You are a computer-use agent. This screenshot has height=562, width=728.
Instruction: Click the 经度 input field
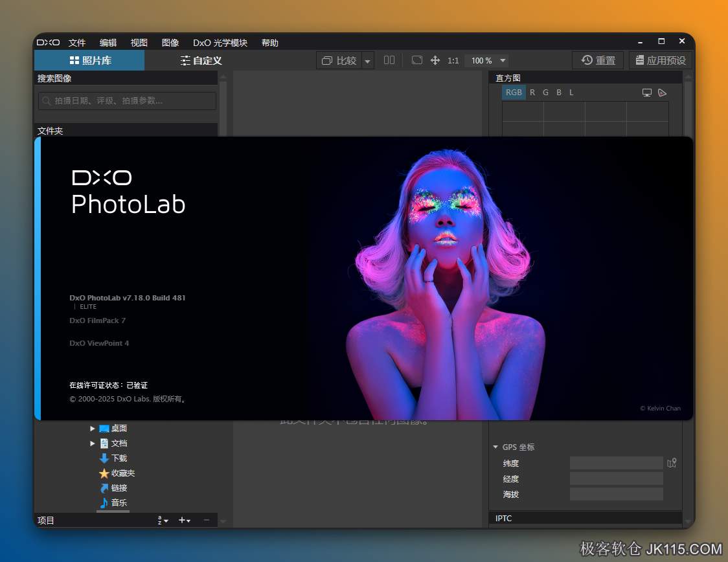pyautogui.click(x=616, y=478)
